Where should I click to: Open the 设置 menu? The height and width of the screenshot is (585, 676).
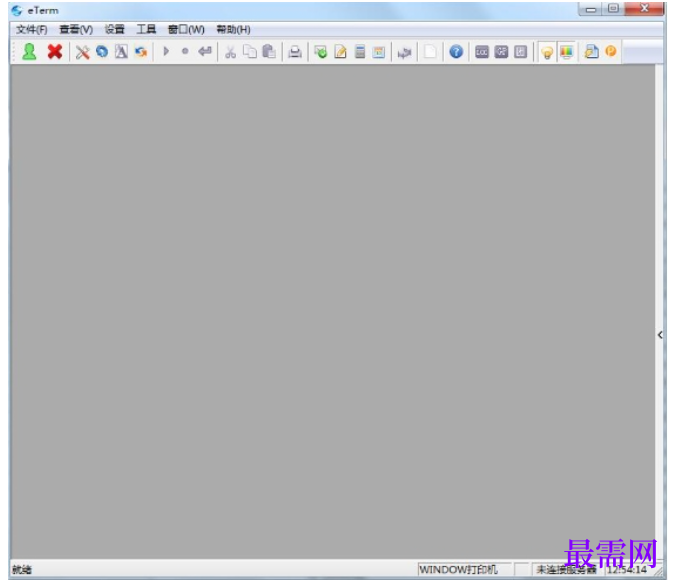tap(115, 29)
